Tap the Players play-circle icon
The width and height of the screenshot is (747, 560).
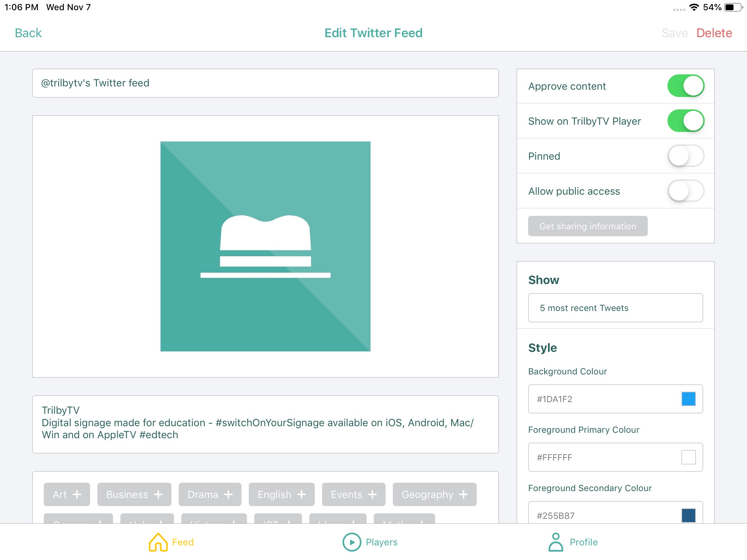click(352, 542)
